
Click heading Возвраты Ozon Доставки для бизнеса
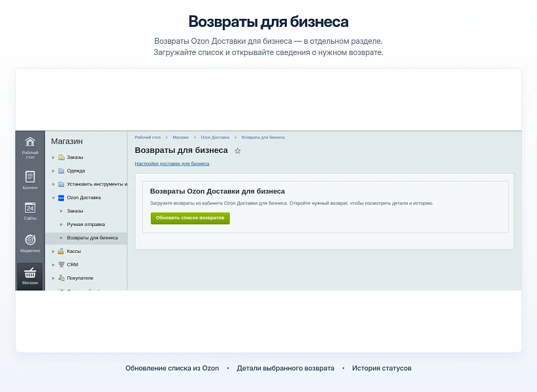click(x=218, y=191)
